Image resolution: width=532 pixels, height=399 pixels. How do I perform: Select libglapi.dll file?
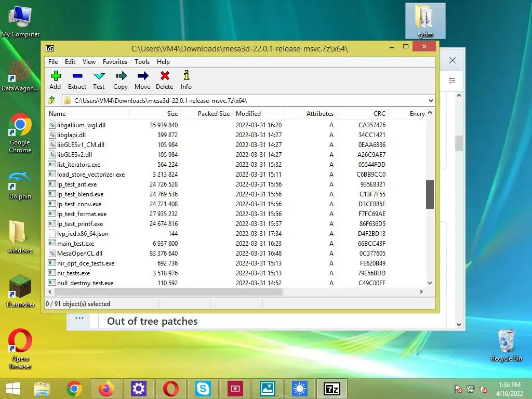71,135
